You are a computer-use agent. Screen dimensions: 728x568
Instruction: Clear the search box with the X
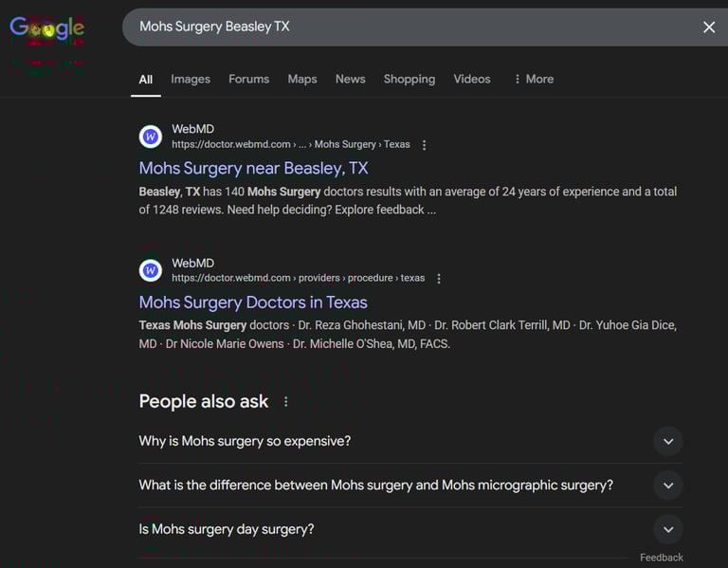(x=708, y=27)
